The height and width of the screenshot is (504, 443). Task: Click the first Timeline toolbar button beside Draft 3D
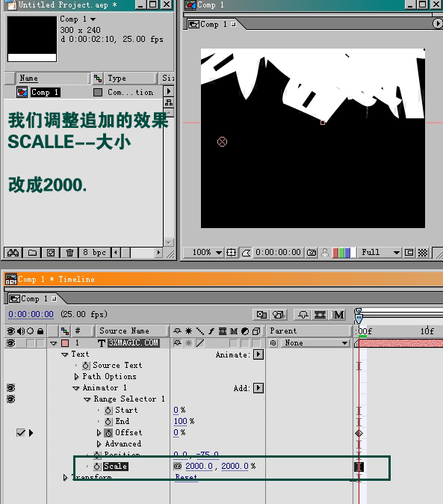261,315
